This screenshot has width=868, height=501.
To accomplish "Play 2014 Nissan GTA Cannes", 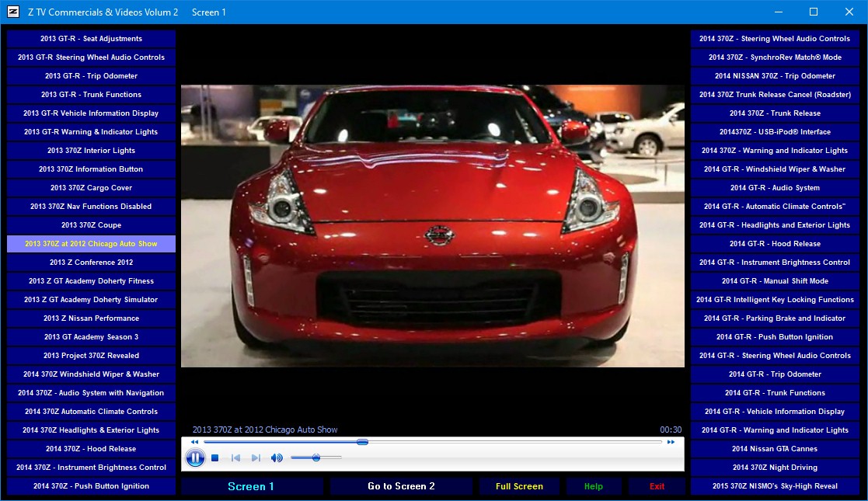I will (775, 448).
